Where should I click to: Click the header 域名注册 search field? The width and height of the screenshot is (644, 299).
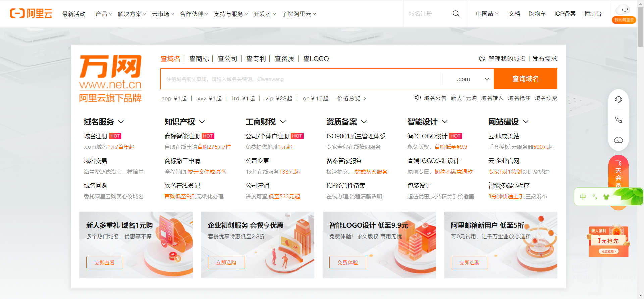point(428,14)
